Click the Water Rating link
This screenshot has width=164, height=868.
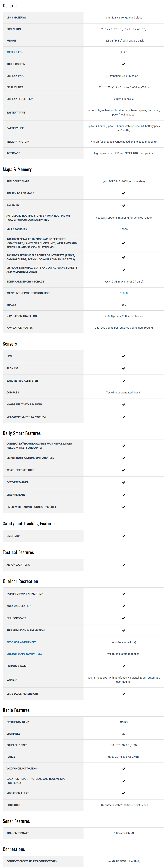(16, 52)
